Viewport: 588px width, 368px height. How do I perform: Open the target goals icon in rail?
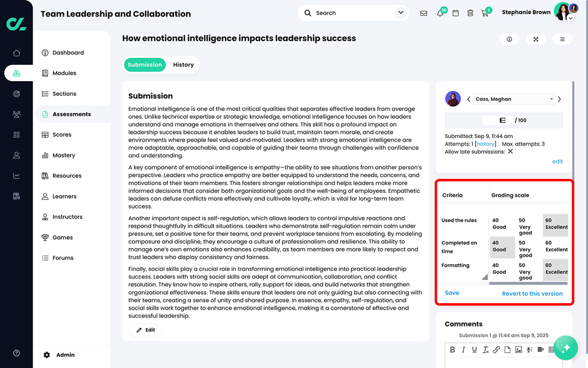(16, 94)
